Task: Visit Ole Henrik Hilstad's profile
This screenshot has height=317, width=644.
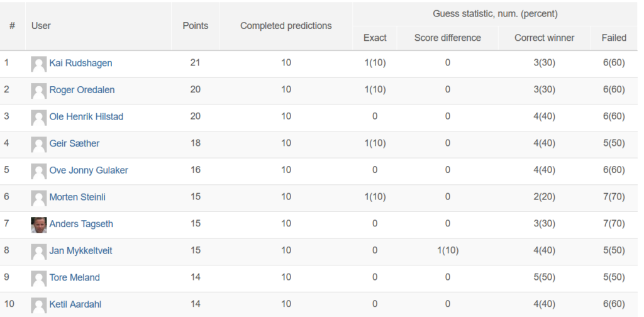Action: click(86, 116)
